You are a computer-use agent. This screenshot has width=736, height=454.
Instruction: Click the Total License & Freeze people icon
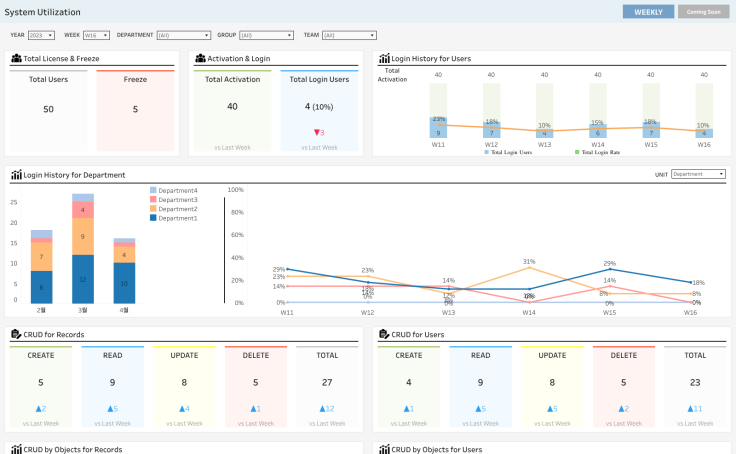tap(16, 58)
